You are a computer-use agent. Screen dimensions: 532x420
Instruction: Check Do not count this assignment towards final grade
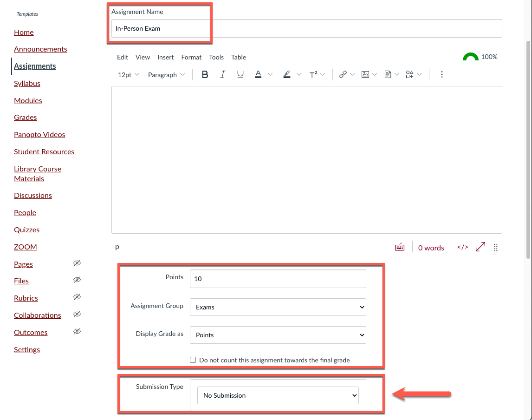pyautogui.click(x=193, y=360)
